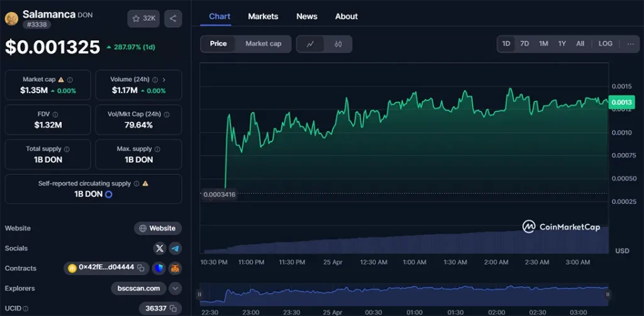Select the Market cap chart toggle
Image resolution: width=644 pixels, height=316 pixels.
point(264,43)
